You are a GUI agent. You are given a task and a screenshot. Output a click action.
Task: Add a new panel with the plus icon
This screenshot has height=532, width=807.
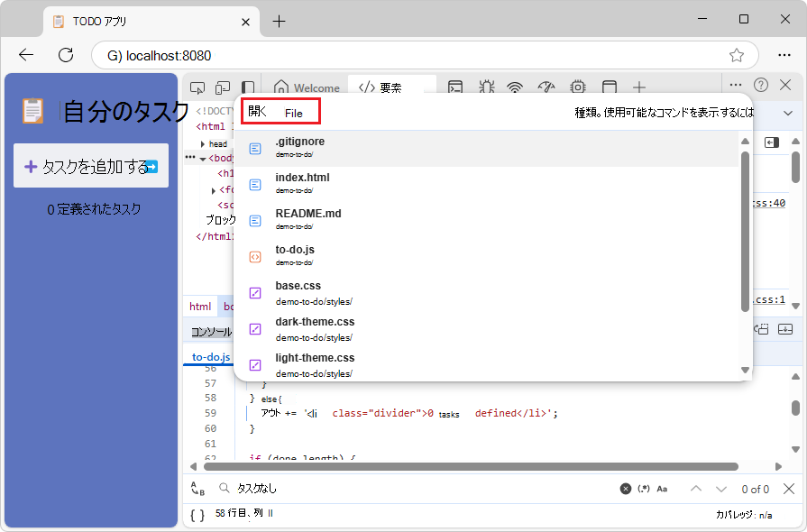coord(639,87)
